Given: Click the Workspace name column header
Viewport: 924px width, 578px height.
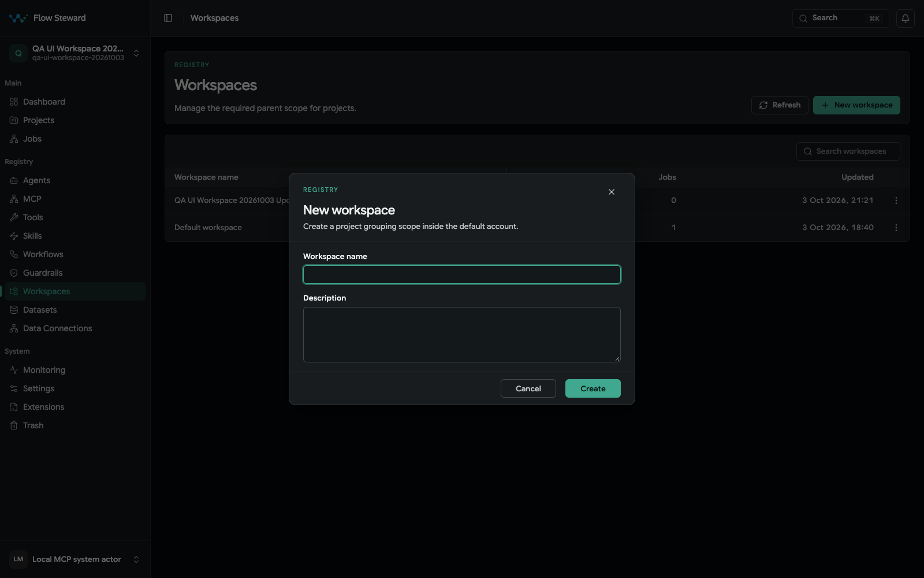Looking at the screenshot, I should pyautogui.click(x=206, y=177).
